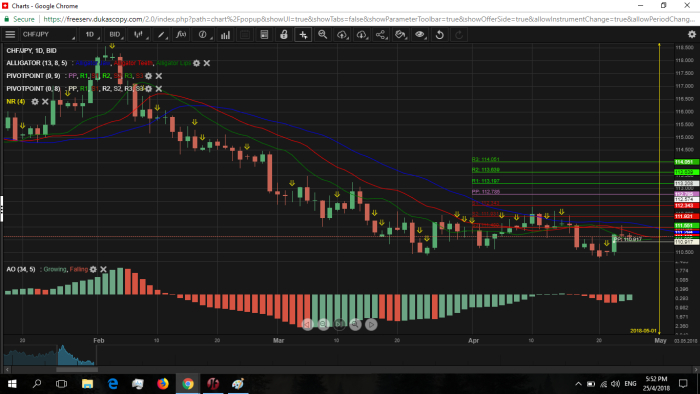Click the undo reset arrow icon

coord(439,34)
